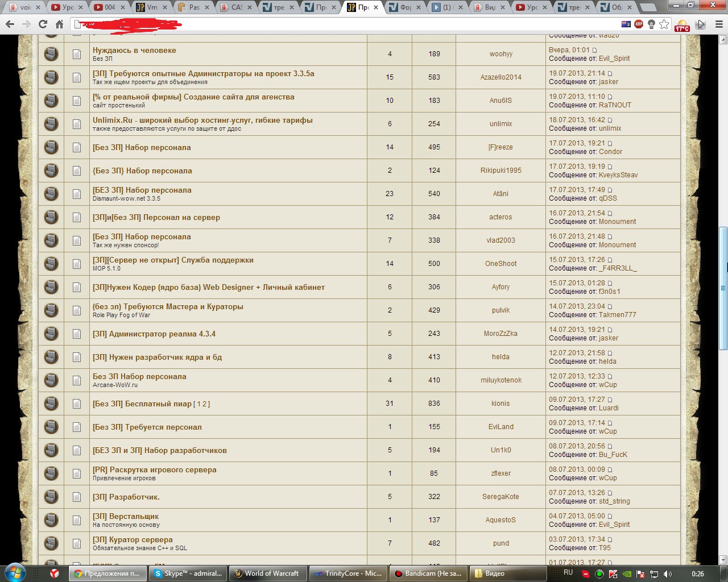Open '[PR] Раскрутка игрового сервера' thread
This screenshot has height=582, width=728.
click(155, 469)
